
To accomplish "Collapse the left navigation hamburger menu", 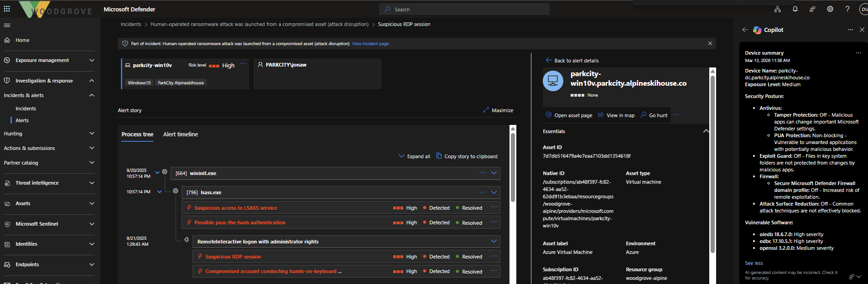I will [7, 26].
